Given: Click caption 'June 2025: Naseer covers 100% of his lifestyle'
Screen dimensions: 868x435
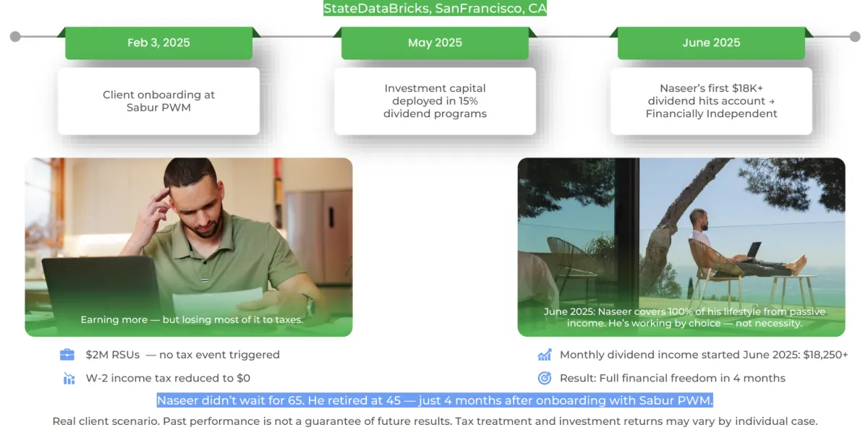Looking at the screenshot, I should 684,317.
